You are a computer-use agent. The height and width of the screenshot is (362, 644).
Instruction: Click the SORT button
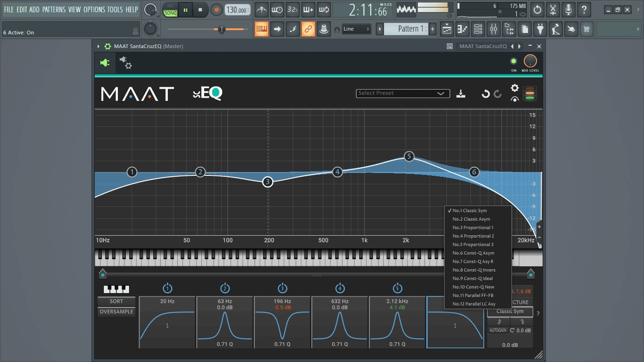[116, 302]
